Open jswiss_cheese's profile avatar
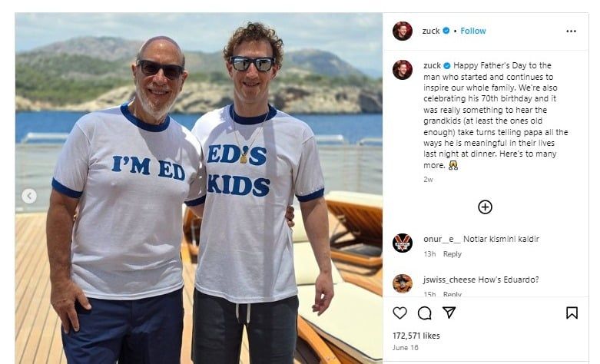The image size is (600, 364). (402, 283)
